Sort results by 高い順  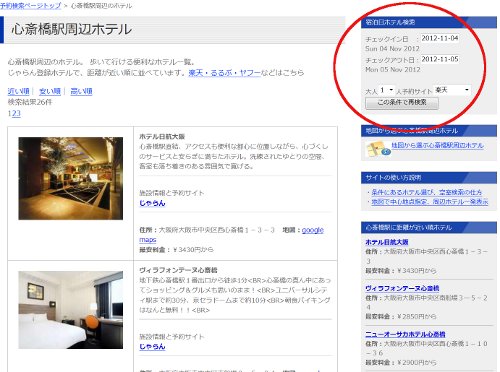[x=81, y=91]
